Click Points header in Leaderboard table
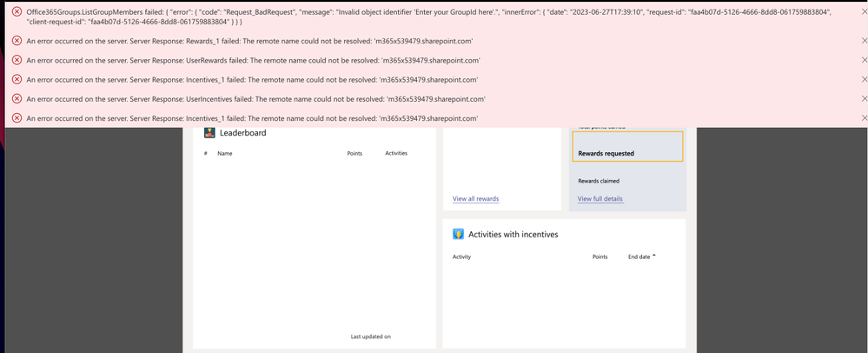 tap(354, 154)
